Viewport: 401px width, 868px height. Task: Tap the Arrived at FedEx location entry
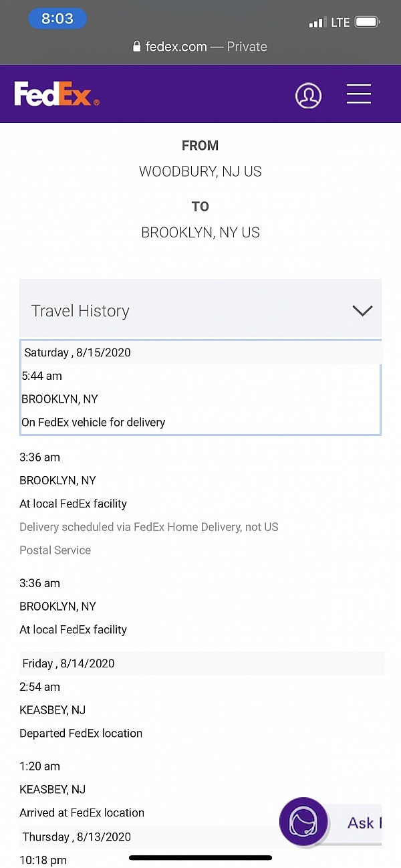coord(82,812)
